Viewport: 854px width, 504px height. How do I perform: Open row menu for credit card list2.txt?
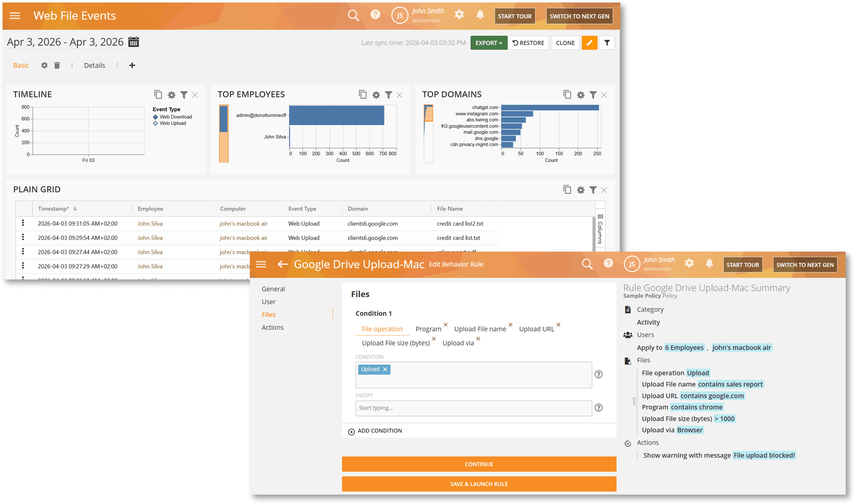click(23, 223)
